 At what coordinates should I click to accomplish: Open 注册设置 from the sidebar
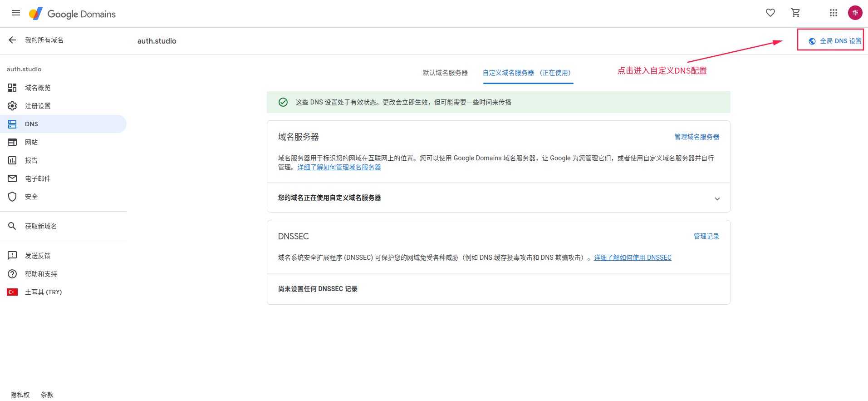tap(38, 106)
